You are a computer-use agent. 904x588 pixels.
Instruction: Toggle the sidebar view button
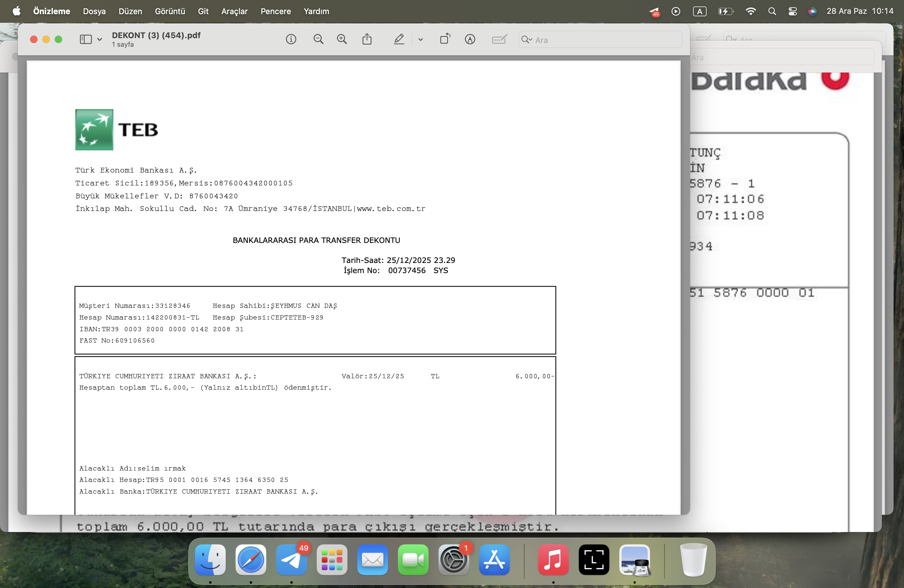pyautogui.click(x=85, y=39)
